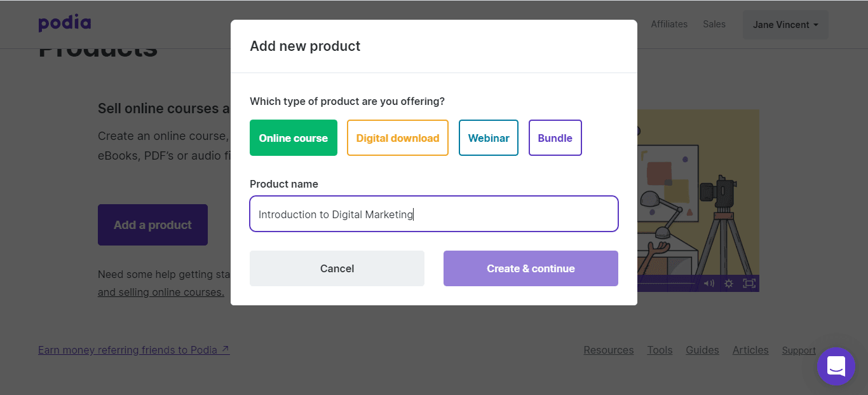Click the Podia logo
Viewport: 868px width, 395px height.
click(65, 24)
